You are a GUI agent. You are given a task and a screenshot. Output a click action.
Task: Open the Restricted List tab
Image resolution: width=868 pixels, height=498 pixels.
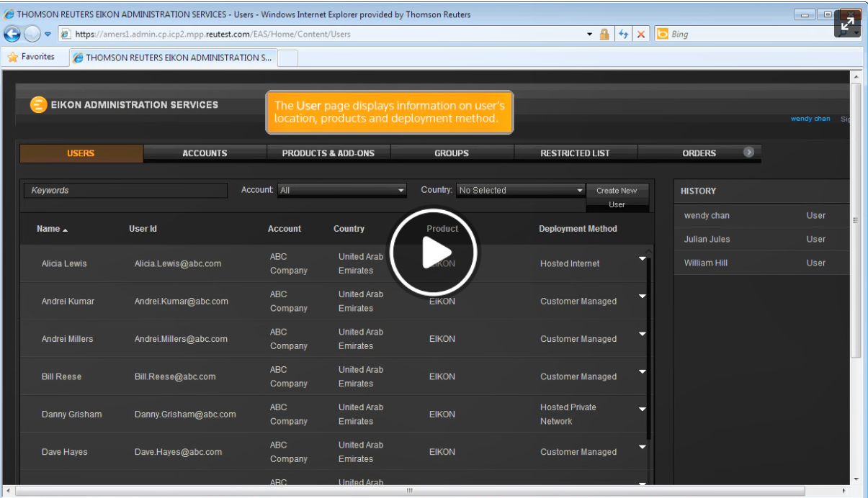575,153
